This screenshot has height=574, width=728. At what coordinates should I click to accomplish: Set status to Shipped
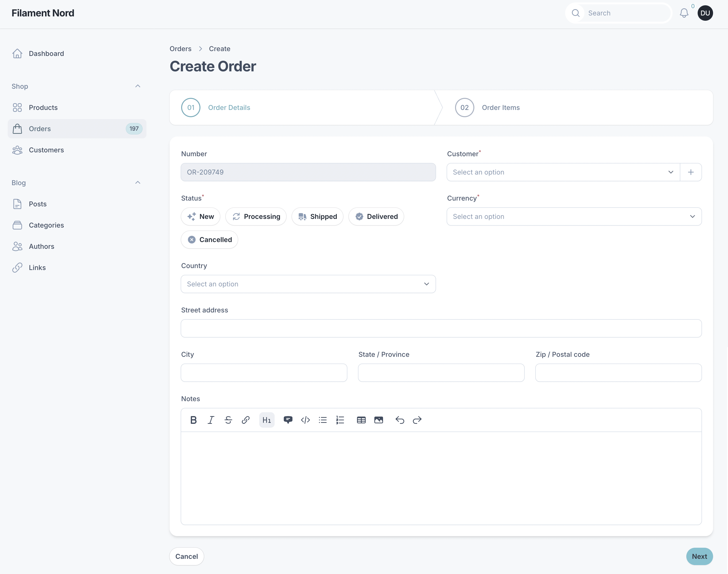point(317,216)
